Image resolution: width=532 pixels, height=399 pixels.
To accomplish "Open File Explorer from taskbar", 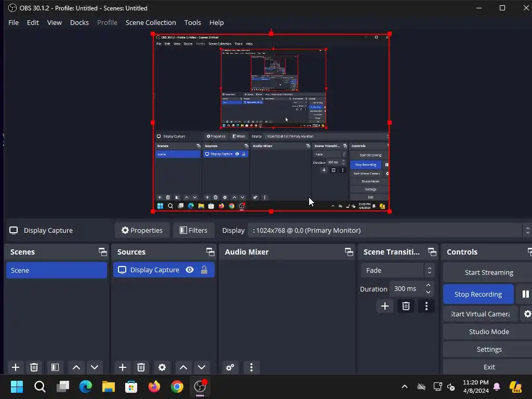I will tap(109, 387).
